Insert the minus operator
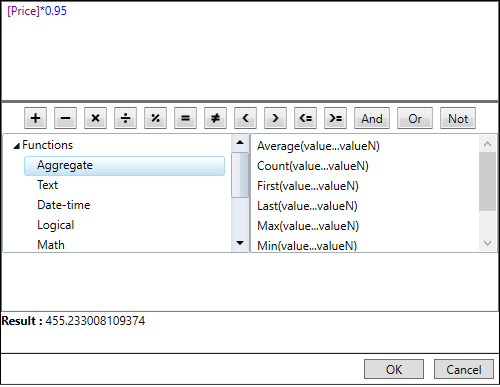500x387 pixels. 65,118
